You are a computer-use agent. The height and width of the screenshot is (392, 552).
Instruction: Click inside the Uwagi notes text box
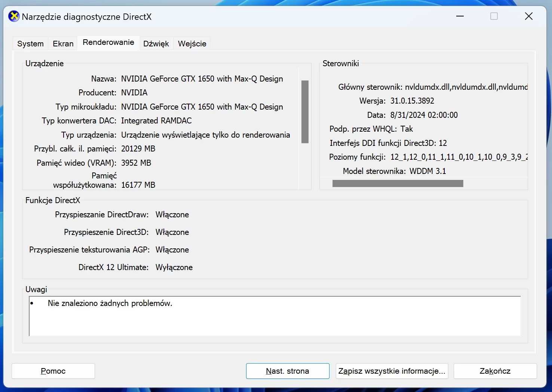pos(275,316)
